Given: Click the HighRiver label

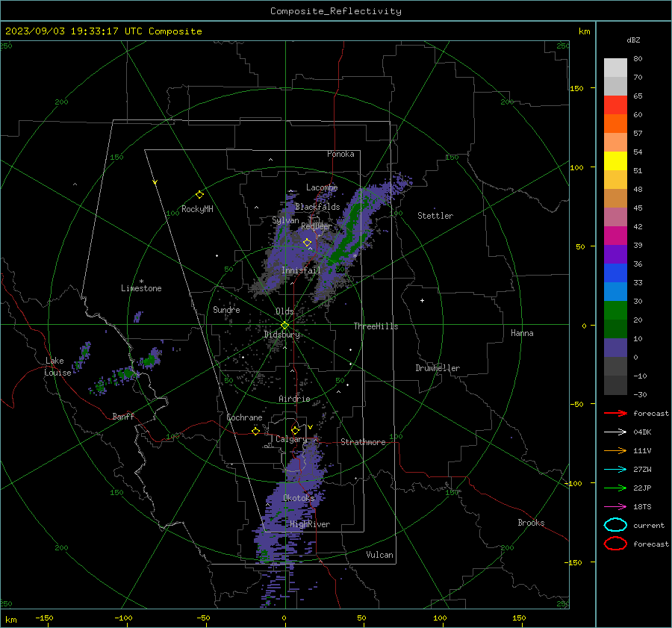Looking at the screenshot, I should click(310, 524).
